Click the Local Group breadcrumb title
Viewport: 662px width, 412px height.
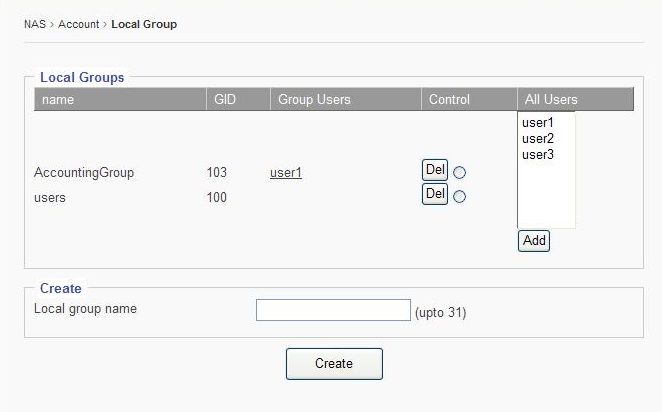click(x=144, y=24)
